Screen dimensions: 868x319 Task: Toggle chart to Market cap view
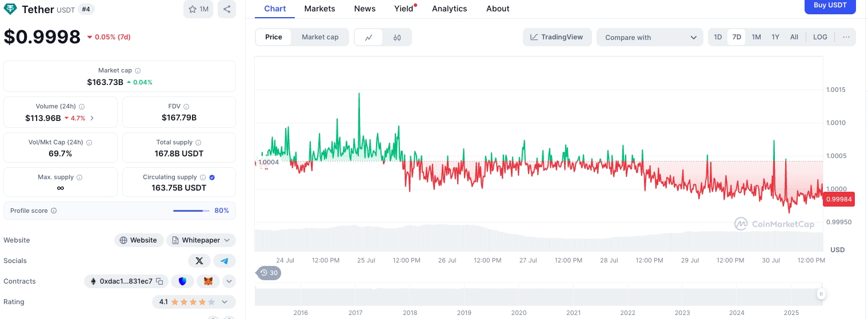320,37
